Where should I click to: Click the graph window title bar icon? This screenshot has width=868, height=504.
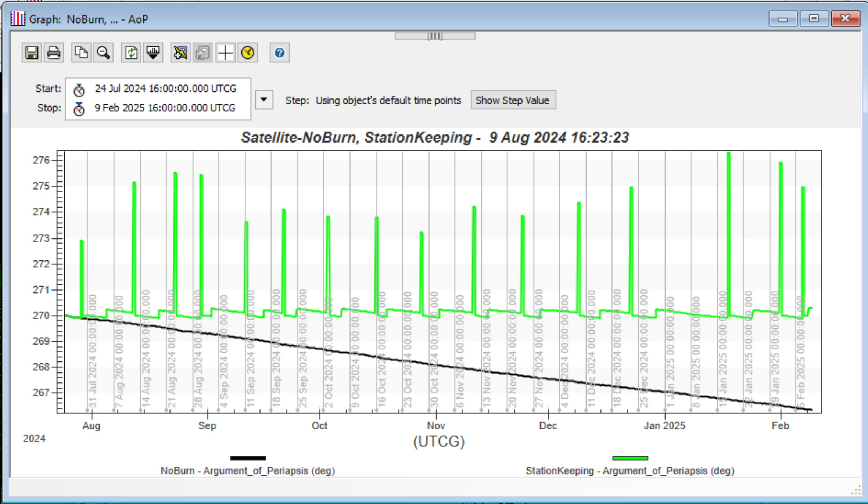[18, 18]
